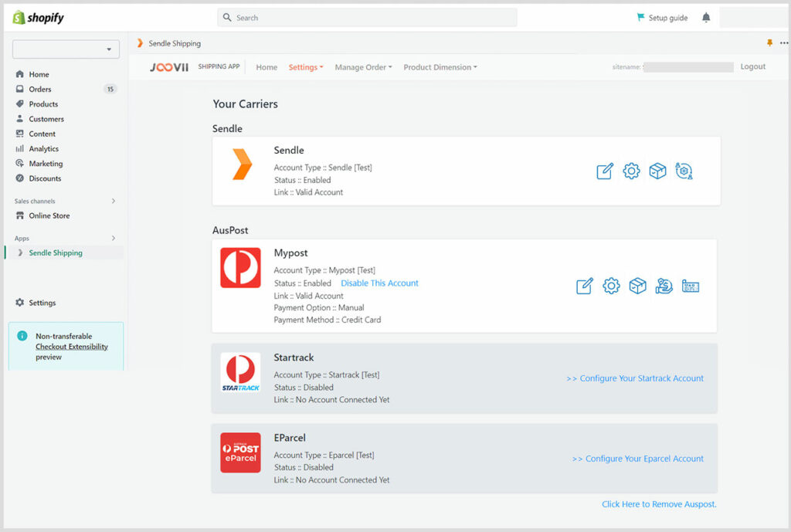Expand the Manage Order dropdown
Viewport: 791px width, 532px height.
coord(363,67)
